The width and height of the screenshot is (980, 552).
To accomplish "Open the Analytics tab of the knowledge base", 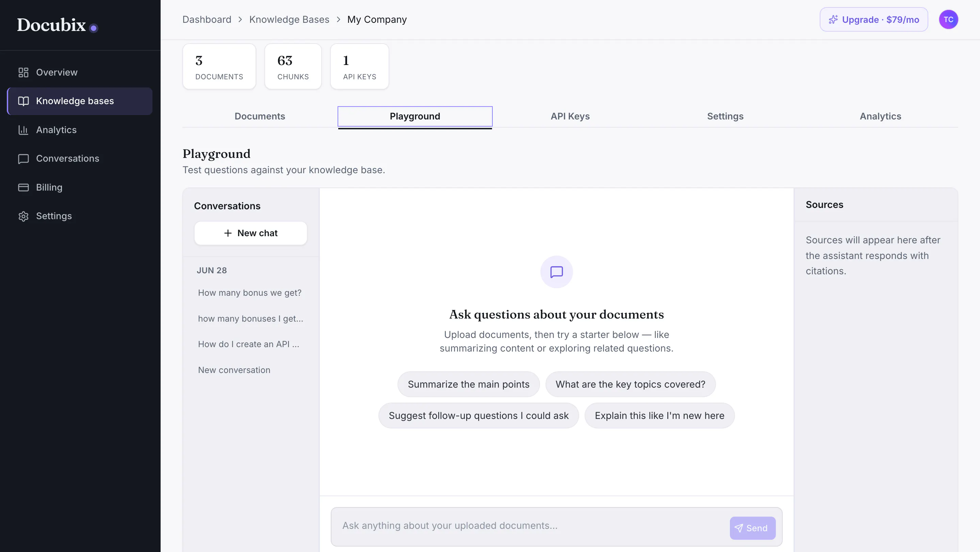I will 880,116.
